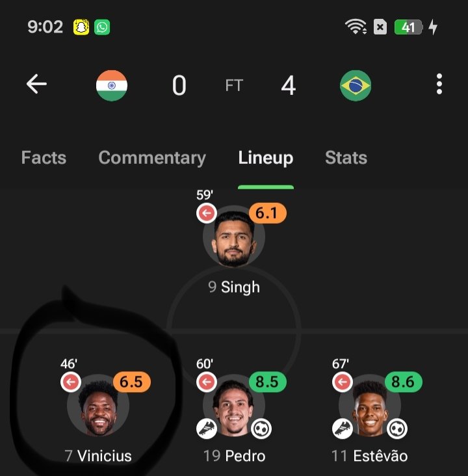Tap the Brazil flag team icon
The width and height of the screenshot is (468, 476).
coord(356,85)
